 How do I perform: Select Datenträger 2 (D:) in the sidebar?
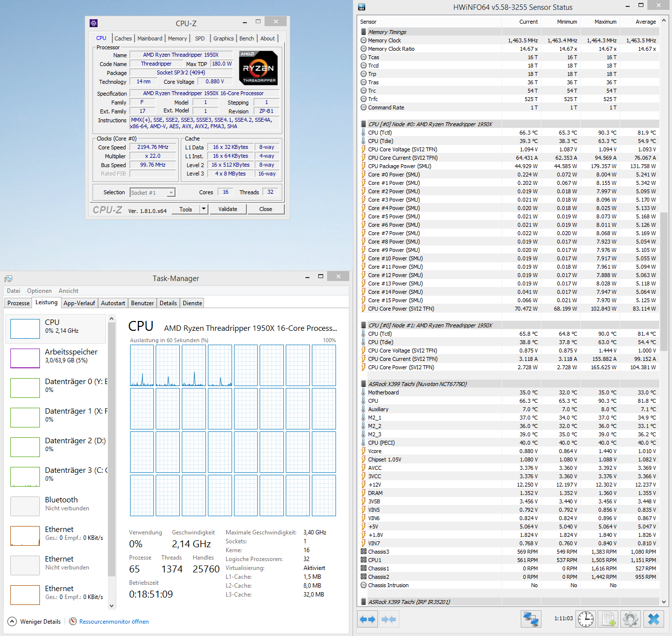pos(56,447)
